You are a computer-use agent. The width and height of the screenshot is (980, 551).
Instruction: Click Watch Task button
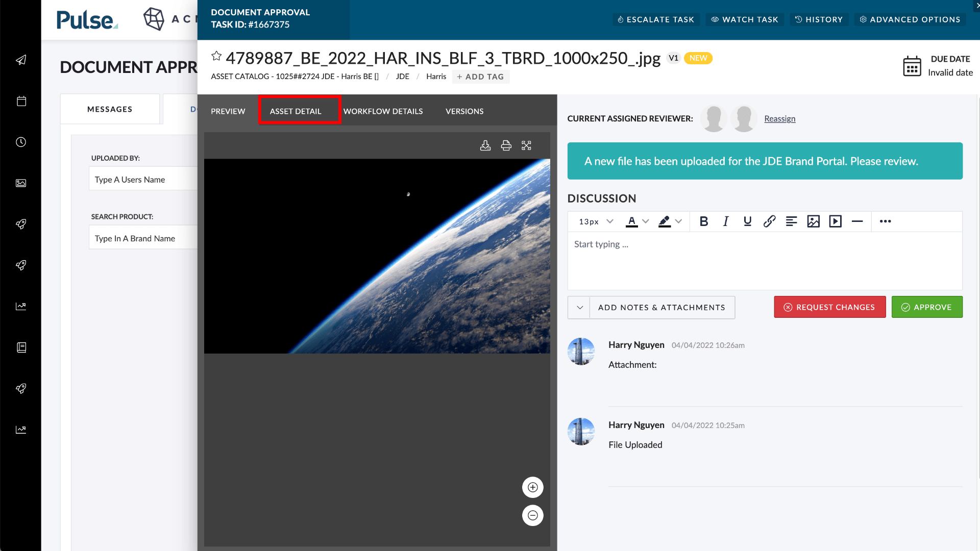coord(745,19)
